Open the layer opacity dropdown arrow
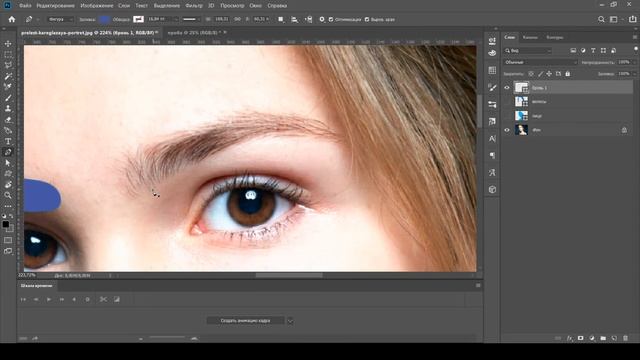Screen dimensions: 640x360 [634, 62]
